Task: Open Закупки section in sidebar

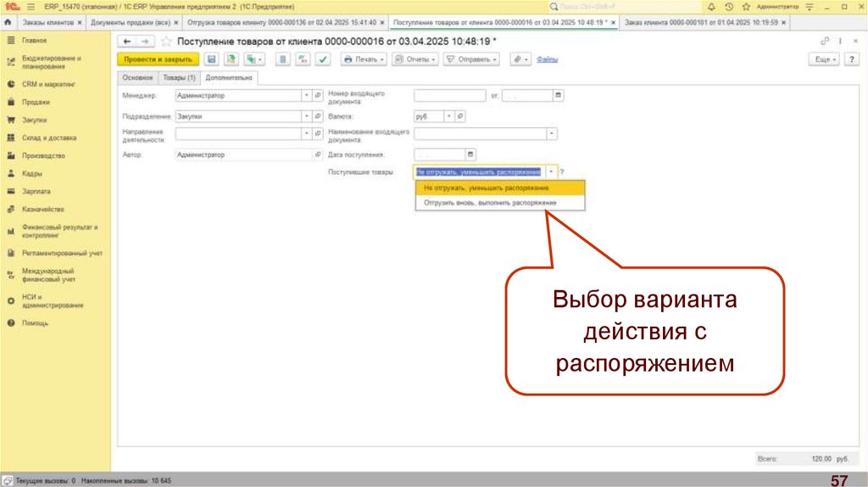Action: point(34,120)
